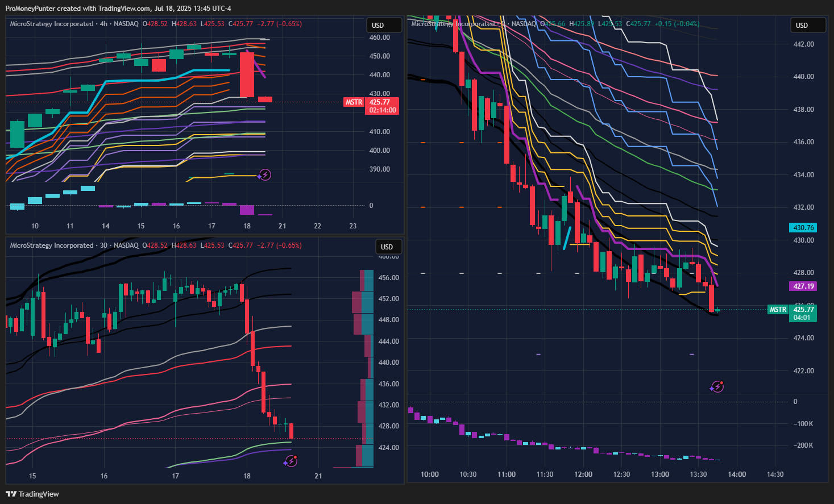Click the 442.00 price level in right chart
Viewport: 834px width, 504px height.
click(x=804, y=44)
